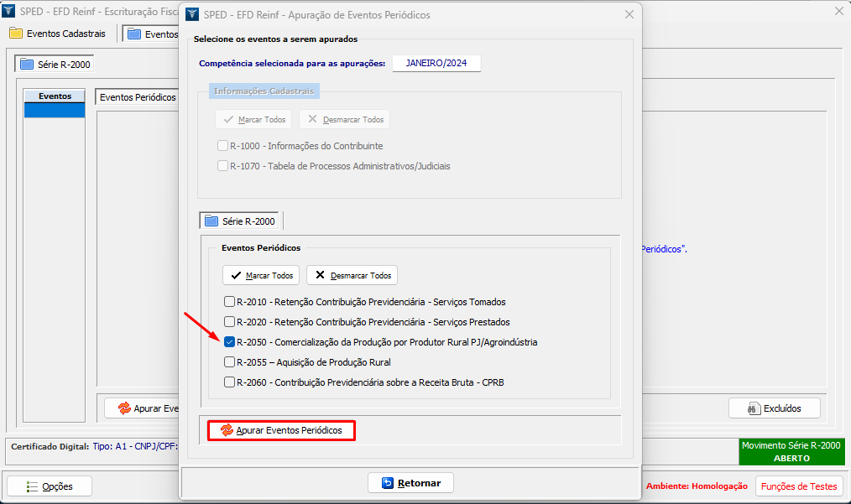Switch to background Série R-2000 tab

[55, 64]
